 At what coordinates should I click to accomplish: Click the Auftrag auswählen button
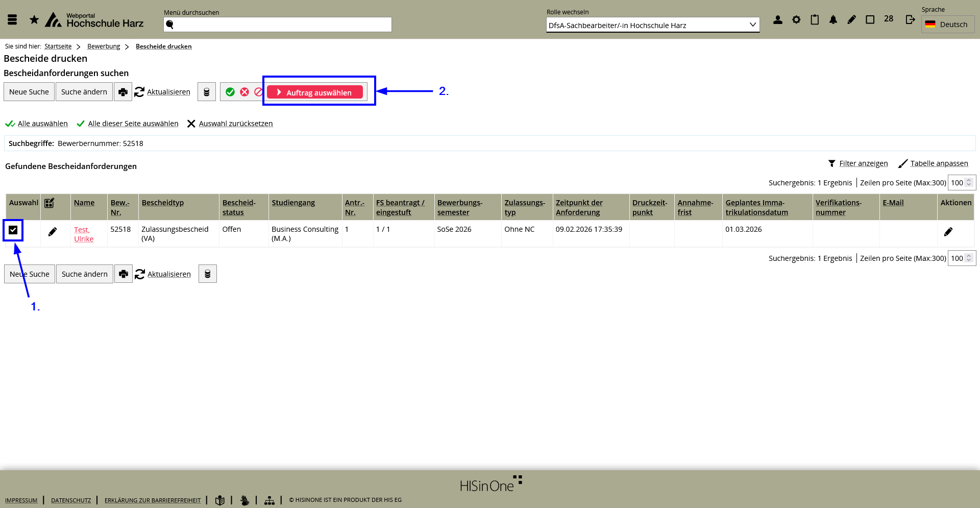tap(315, 92)
